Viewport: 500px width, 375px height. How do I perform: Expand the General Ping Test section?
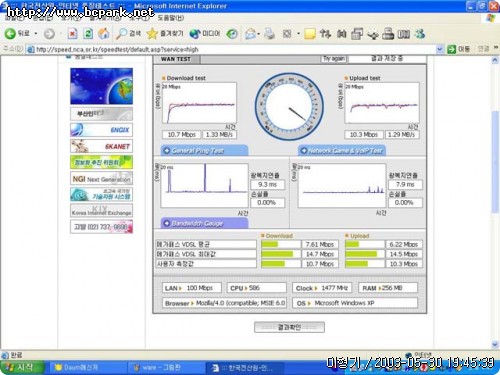pyautogui.click(x=204, y=151)
